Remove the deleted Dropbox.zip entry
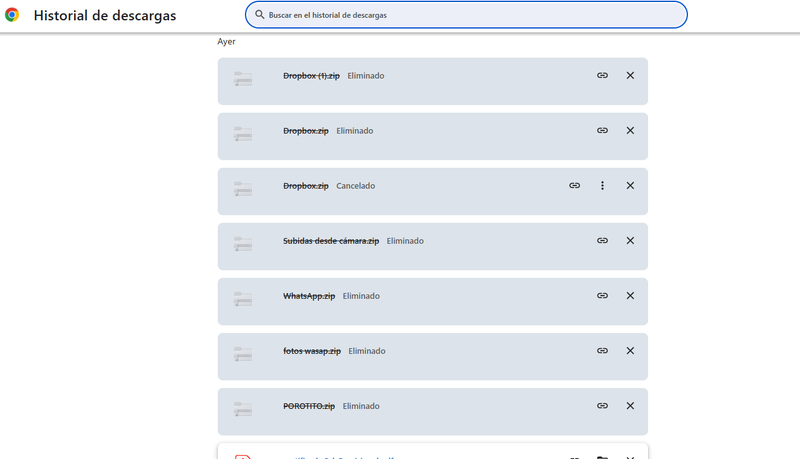Viewport: 800px width, 459px height. 630,130
